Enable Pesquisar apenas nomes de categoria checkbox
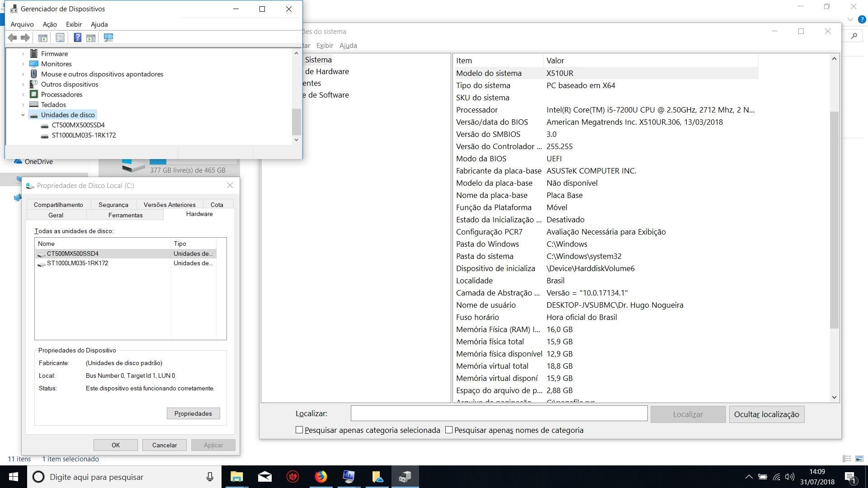 449,430
